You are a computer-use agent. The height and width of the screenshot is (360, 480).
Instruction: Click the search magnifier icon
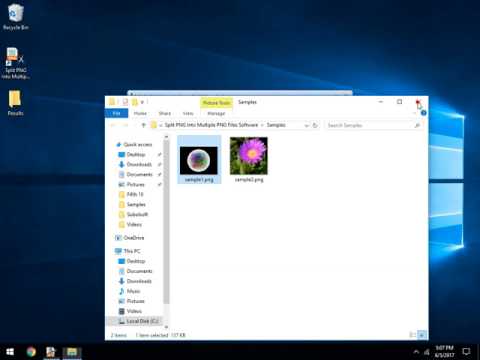click(417, 125)
